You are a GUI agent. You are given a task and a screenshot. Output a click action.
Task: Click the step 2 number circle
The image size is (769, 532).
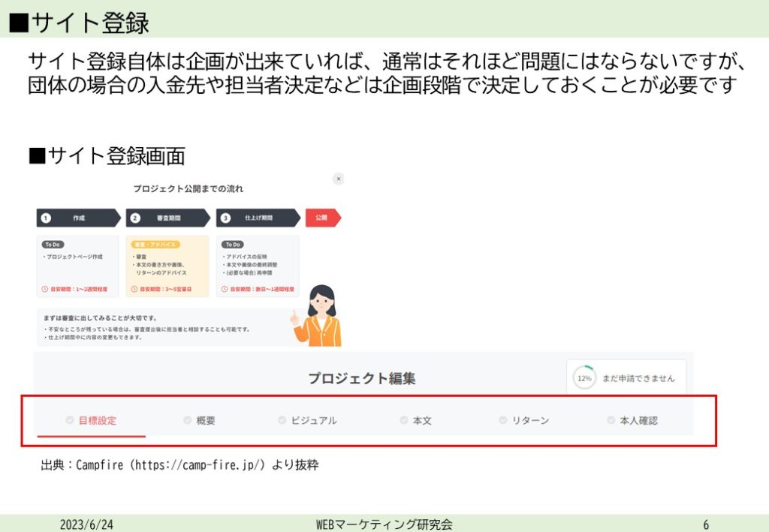[135, 218]
